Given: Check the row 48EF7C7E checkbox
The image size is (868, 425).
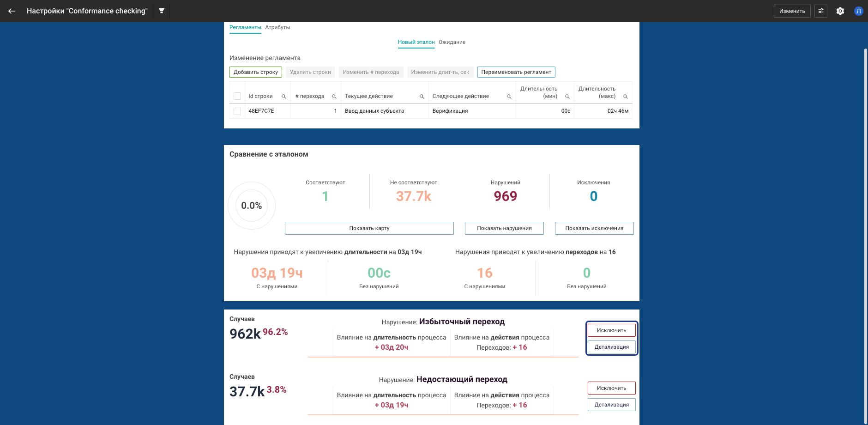Looking at the screenshot, I should 237,111.
